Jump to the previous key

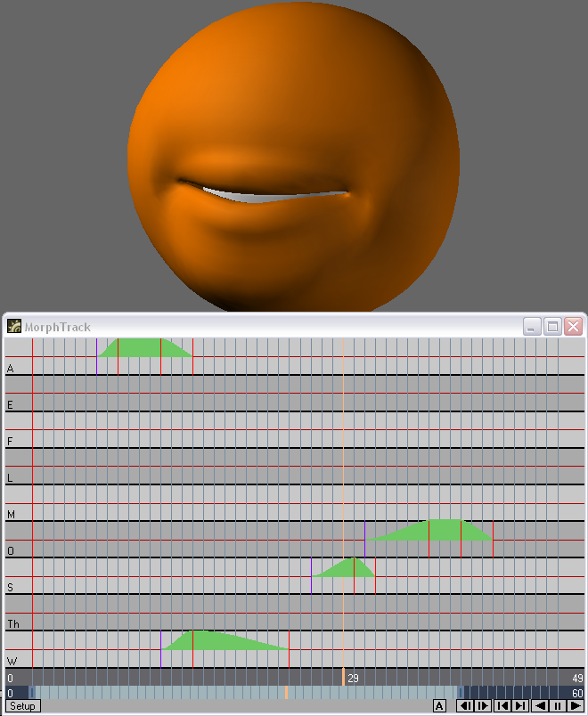502,706
